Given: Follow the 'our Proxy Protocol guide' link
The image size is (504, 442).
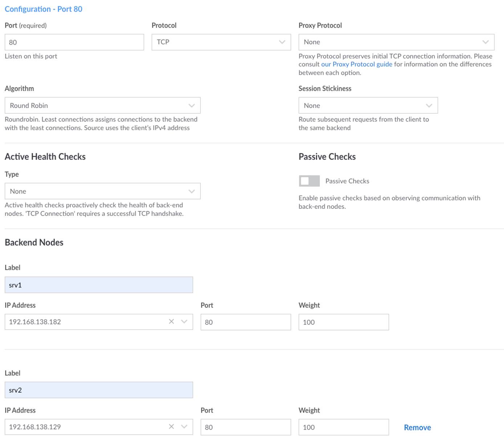Looking at the screenshot, I should (x=357, y=64).
